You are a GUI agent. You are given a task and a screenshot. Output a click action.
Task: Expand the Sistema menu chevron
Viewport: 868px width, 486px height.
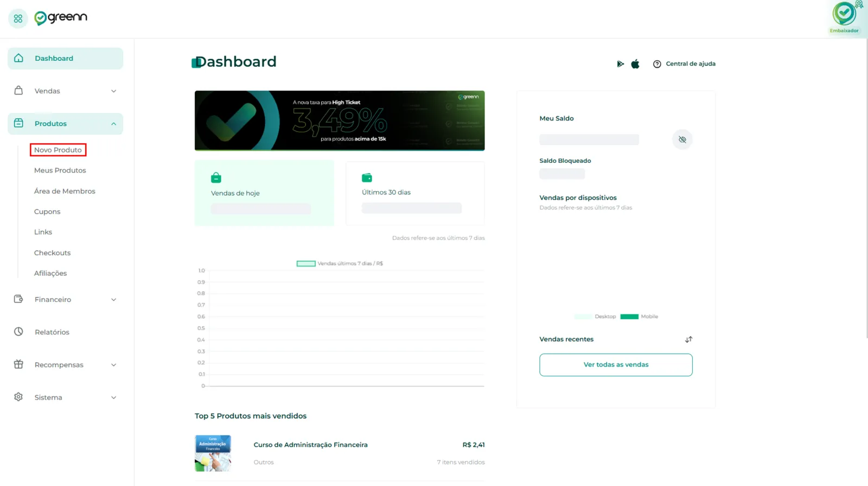coord(113,397)
